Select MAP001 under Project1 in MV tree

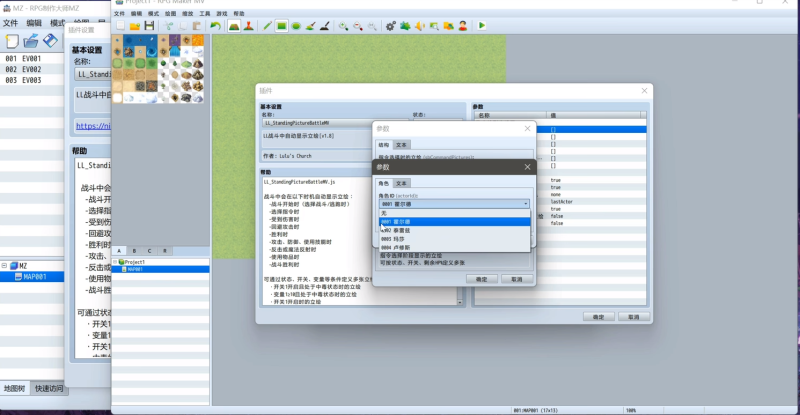pos(135,269)
